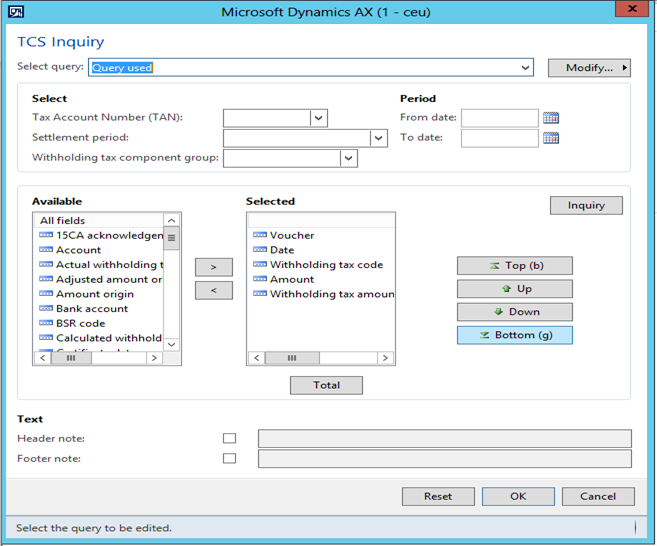The image size is (657, 546).
Task: Click Available list vertical scrollbar down arrow
Action: (171, 344)
